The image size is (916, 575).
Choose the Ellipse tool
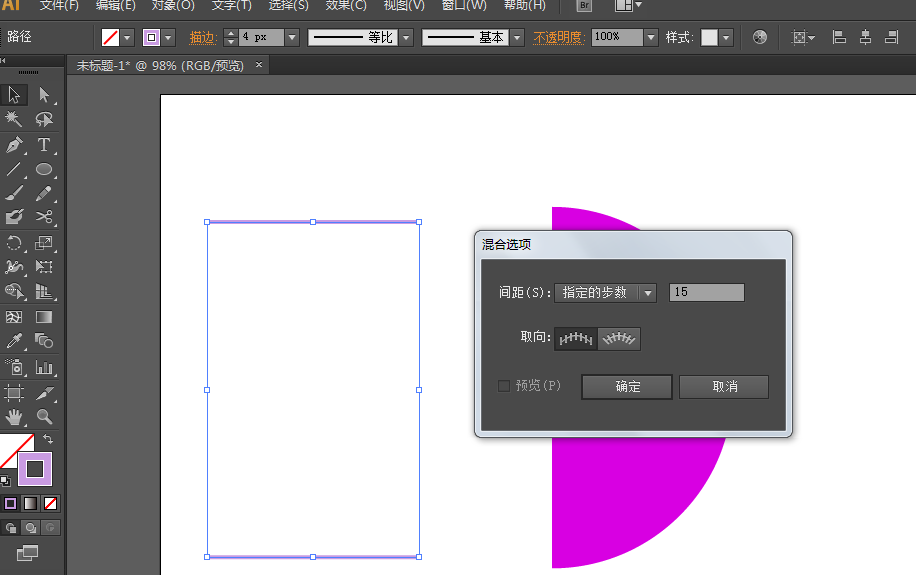click(44, 169)
